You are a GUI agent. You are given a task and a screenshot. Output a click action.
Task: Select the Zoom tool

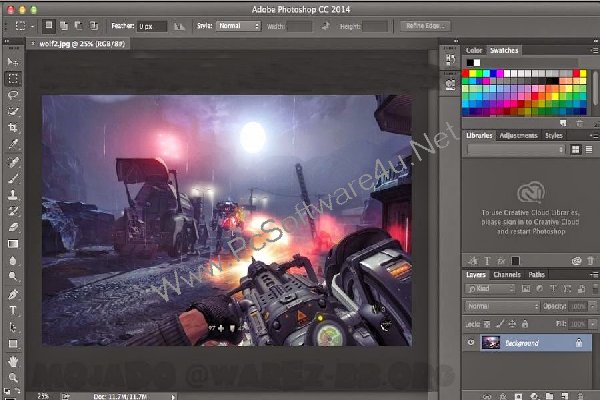coord(13,377)
